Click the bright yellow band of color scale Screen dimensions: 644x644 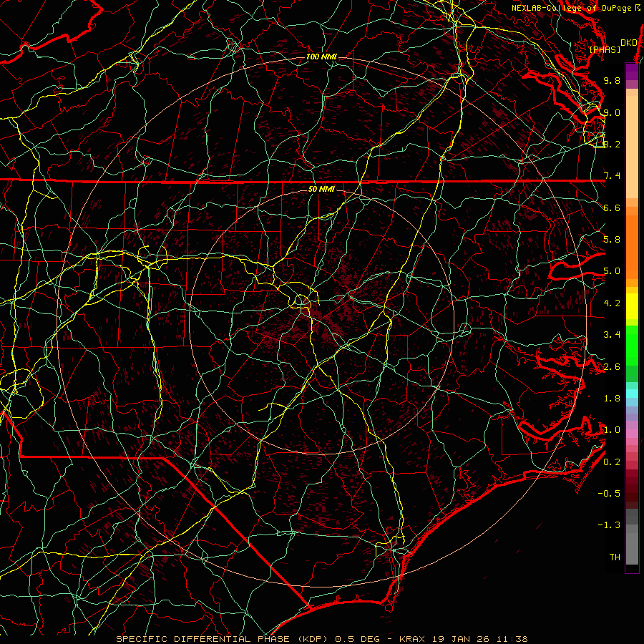(x=632, y=306)
